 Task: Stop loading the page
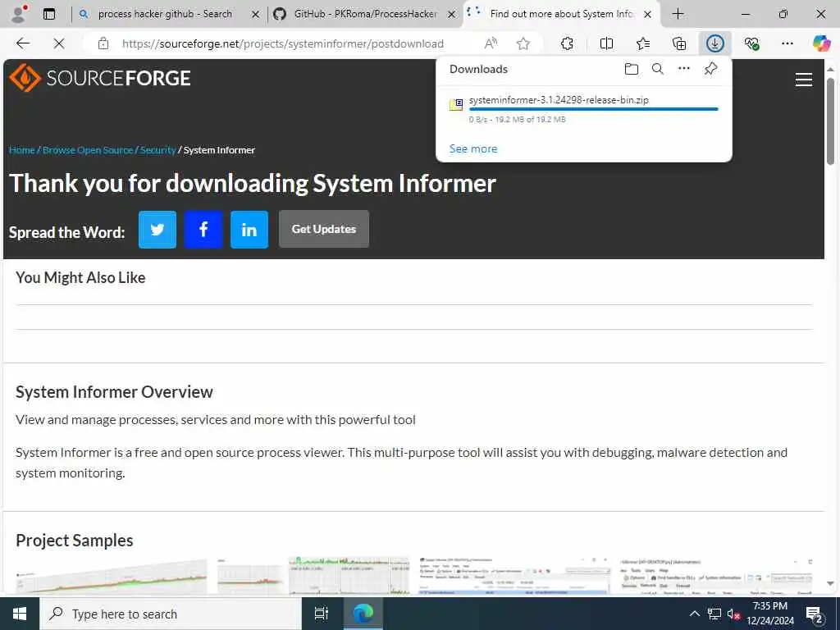click(x=59, y=43)
